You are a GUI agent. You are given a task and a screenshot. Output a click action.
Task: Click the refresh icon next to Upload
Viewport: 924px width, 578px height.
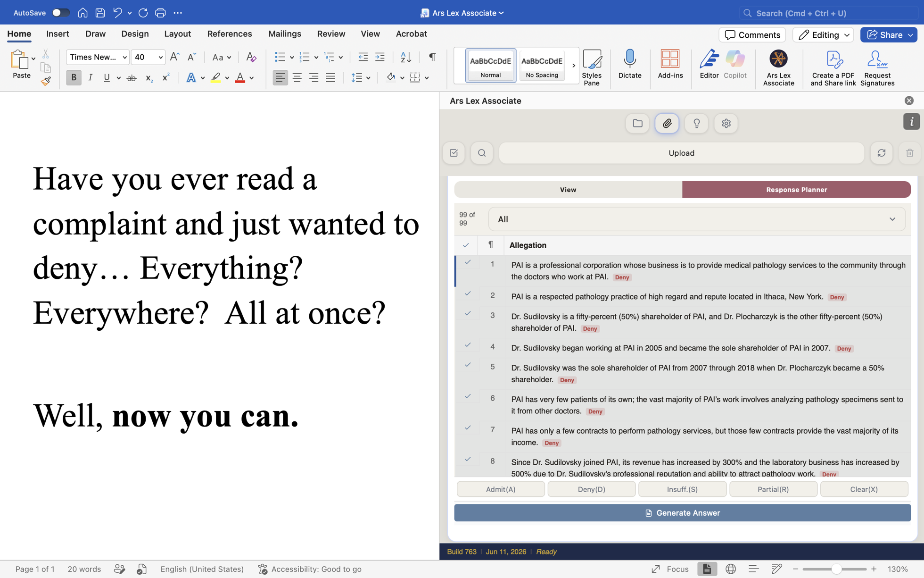881,153
